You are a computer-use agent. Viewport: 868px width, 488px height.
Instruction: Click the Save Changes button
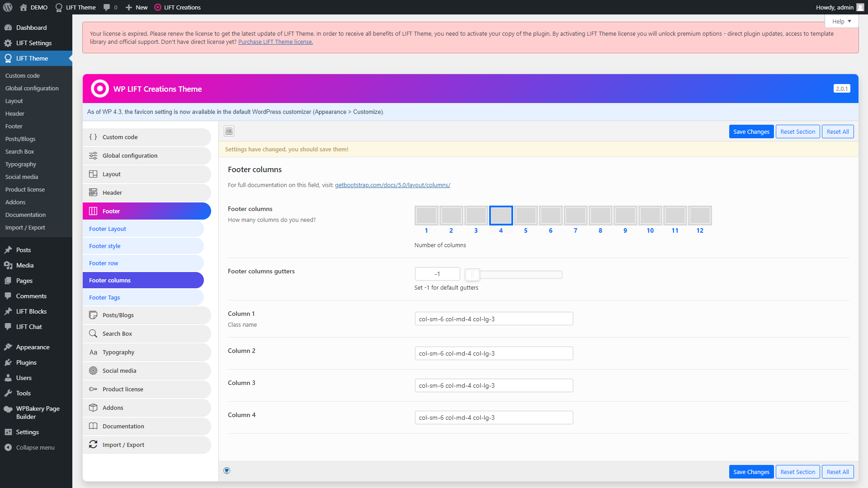coord(751,131)
